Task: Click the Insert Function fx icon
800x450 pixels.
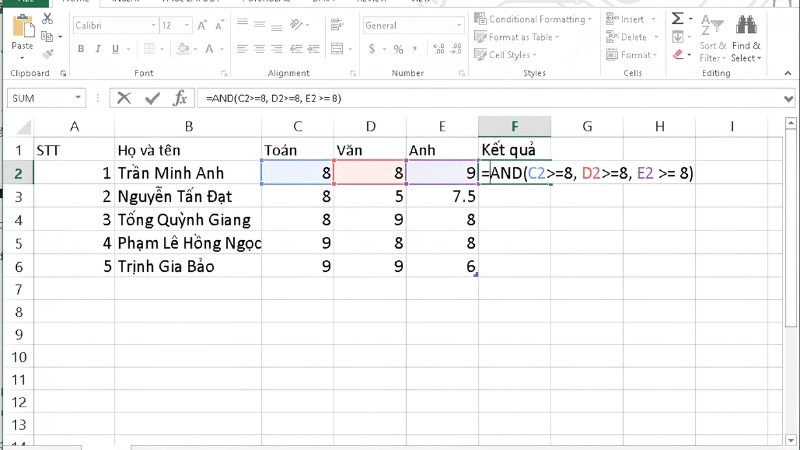Action: point(180,98)
